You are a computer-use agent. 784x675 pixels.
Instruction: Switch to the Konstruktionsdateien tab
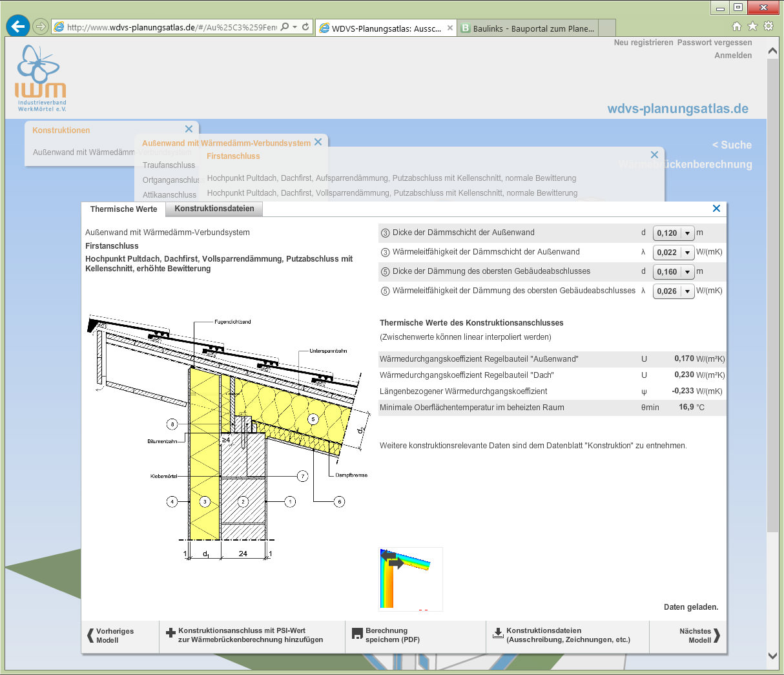pos(214,209)
